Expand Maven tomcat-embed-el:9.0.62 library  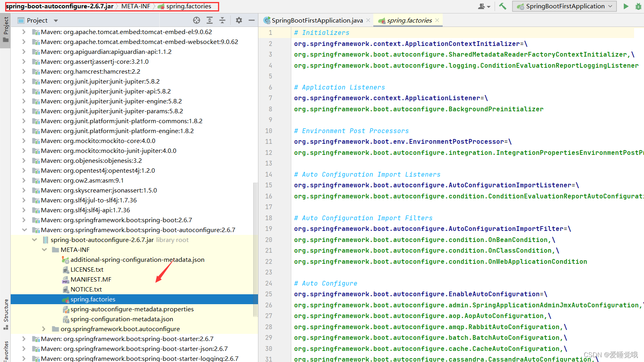(x=24, y=32)
